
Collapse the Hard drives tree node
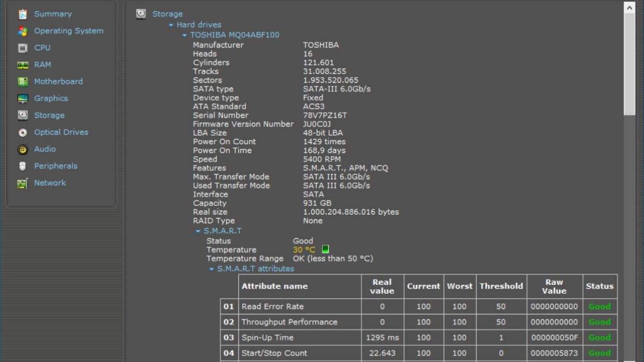click(171, 25)
